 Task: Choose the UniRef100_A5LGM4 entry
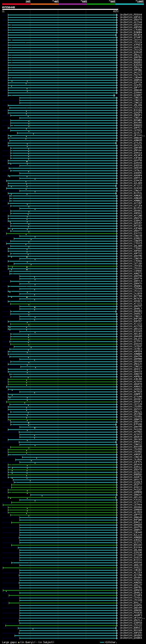pos(131,105)
